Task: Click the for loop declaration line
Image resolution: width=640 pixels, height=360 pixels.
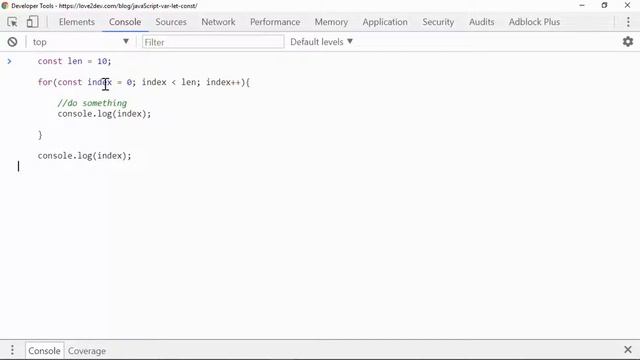Action: pyautogui.click(x=144, y=82)
